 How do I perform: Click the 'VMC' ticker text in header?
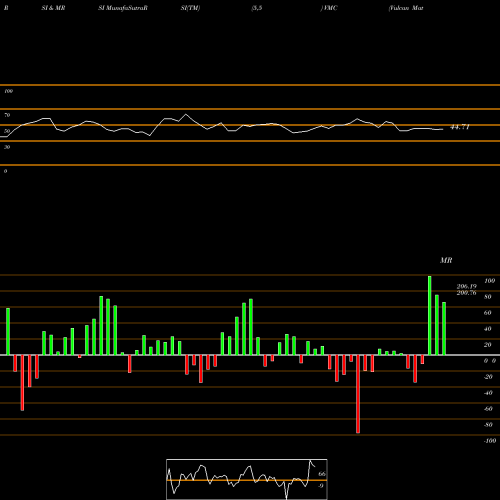coord(330,8)
